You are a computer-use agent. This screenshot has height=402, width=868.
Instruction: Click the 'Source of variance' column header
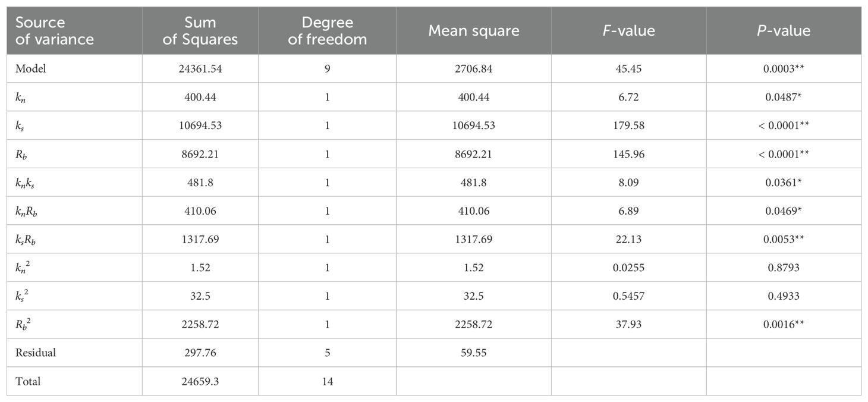coord(55,31)
